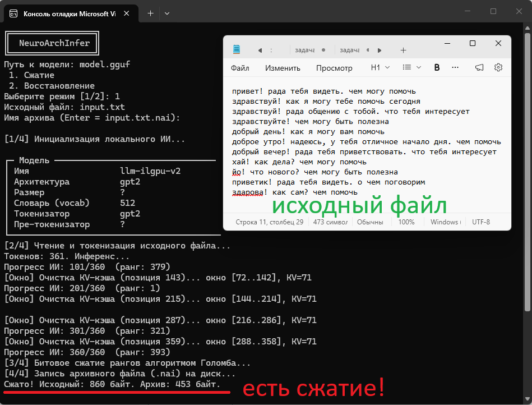The width and height of the screenshot is (532, 405).
Task: Open a new terminal tab with plus
Action: [150, 13]
